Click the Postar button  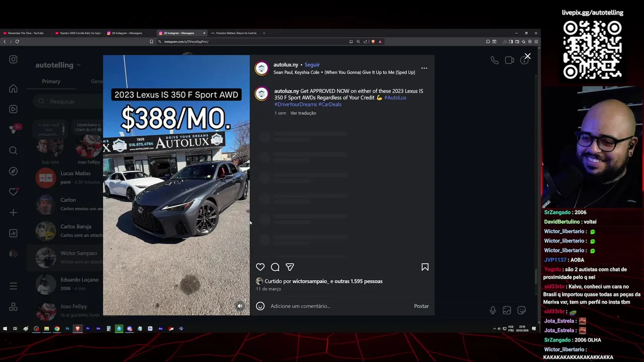tap(421, 306)
